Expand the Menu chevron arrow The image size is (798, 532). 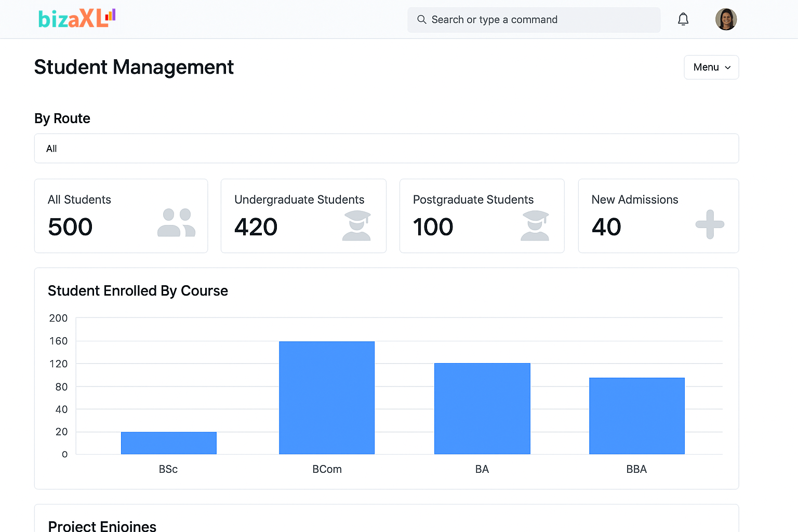coord(727,68)
